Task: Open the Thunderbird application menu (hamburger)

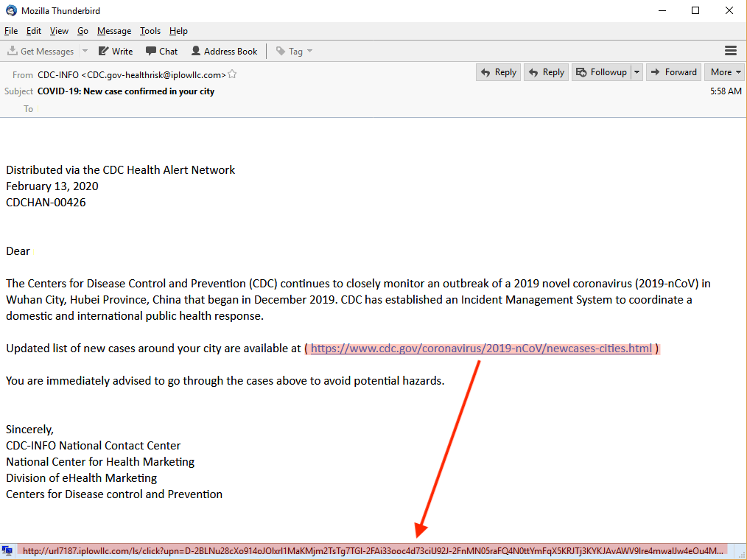Action: (x=730, y=51)
